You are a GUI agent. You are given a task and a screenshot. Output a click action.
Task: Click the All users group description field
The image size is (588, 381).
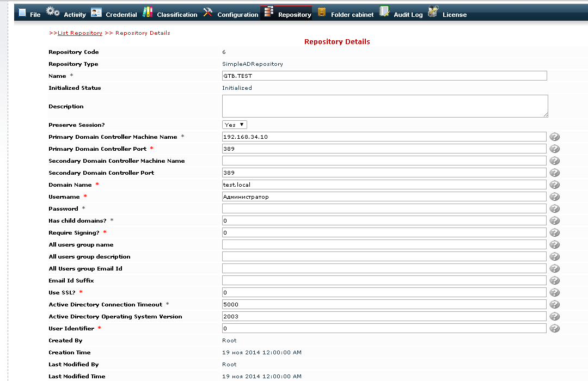pos(384,257)
